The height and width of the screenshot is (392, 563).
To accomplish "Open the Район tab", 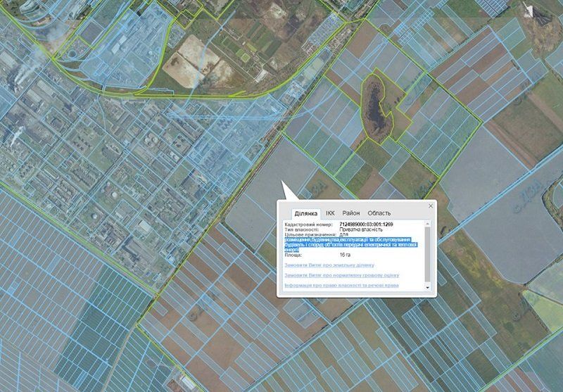I will click(351, 213).
